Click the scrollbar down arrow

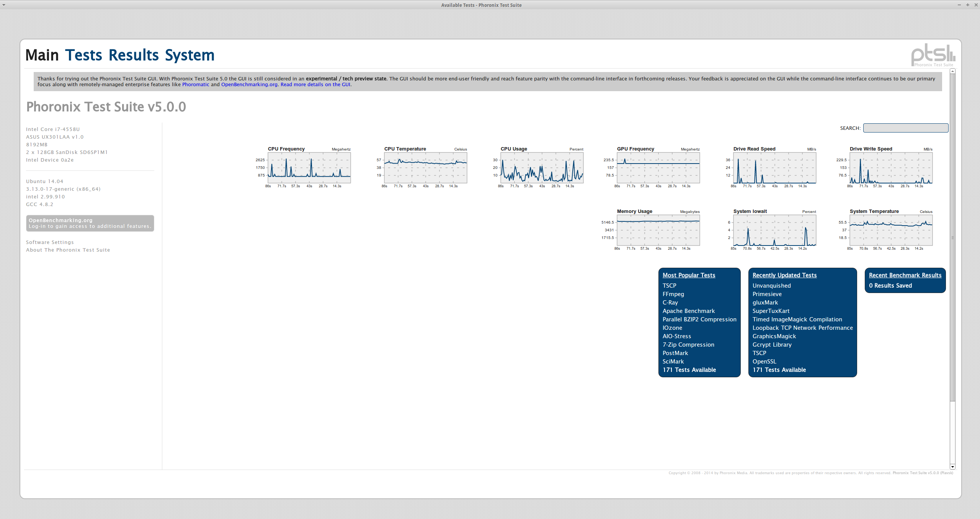(952, 467)
